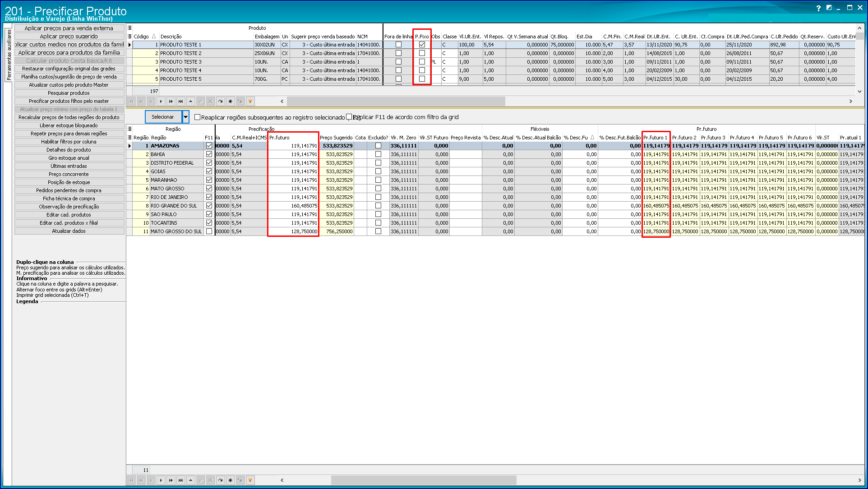Open the help question mark icon
Screen dimensions: 868x489
click(x=818, y=8)
